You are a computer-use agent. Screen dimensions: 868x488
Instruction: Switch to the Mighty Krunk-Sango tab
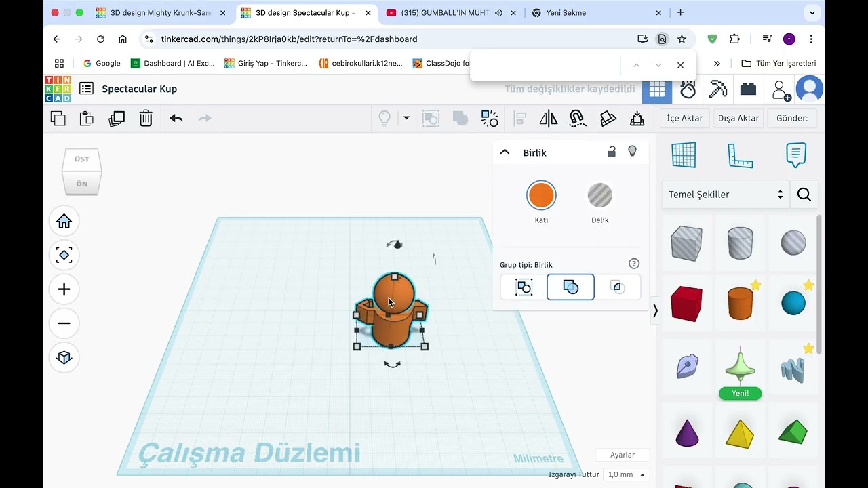coord(161,13)
